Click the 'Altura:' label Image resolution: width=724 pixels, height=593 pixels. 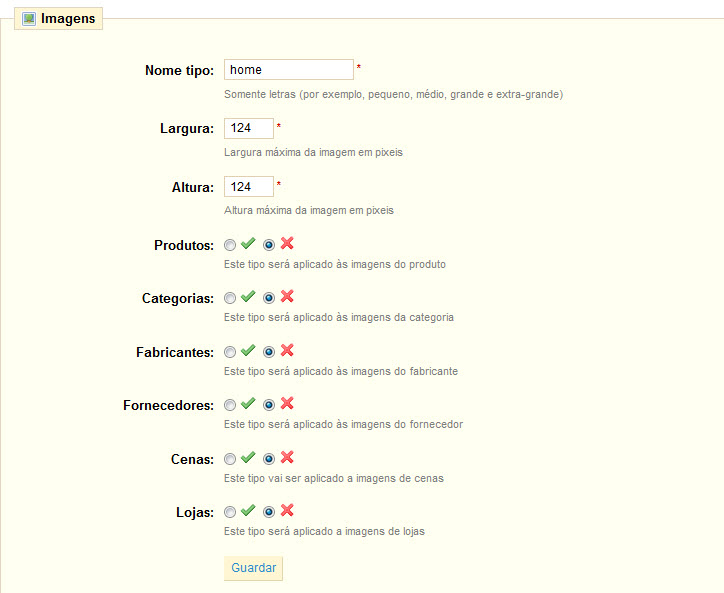193,188
